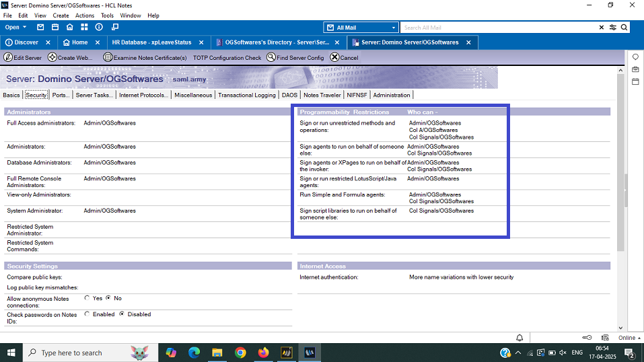This screenshot has height=362, width=644.
Task: Switch to the Ports tab
Action: 61,95
